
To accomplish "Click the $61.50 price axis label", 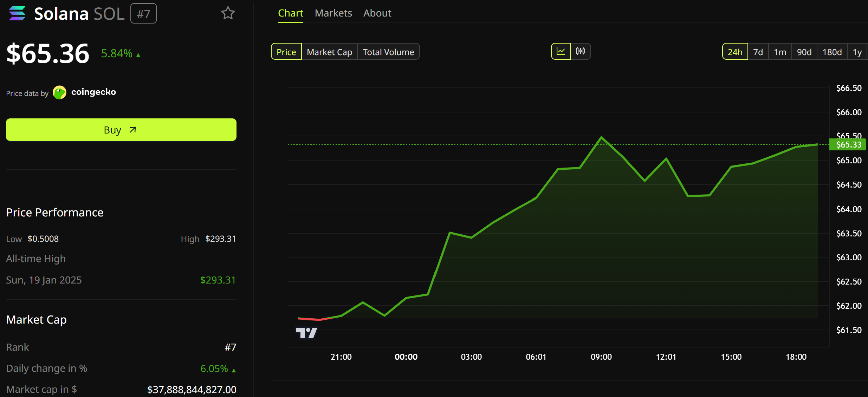I will pyautogui.click(x=849, y=330).
